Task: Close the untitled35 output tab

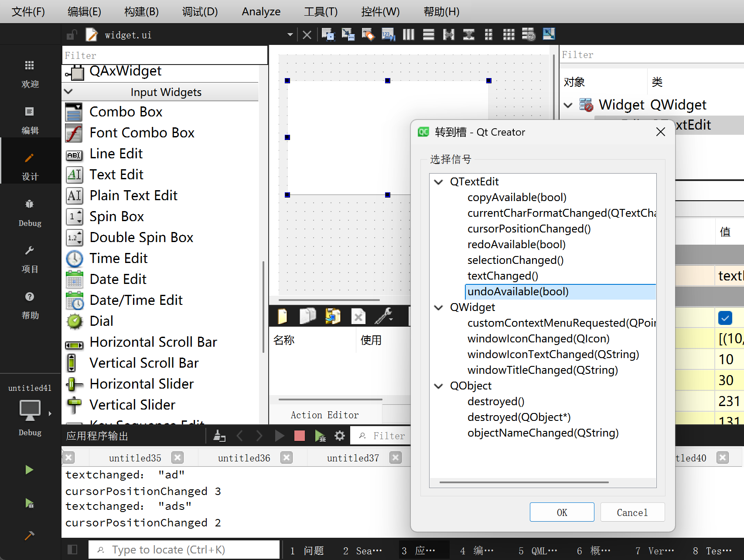Action: tap(177, 458)
